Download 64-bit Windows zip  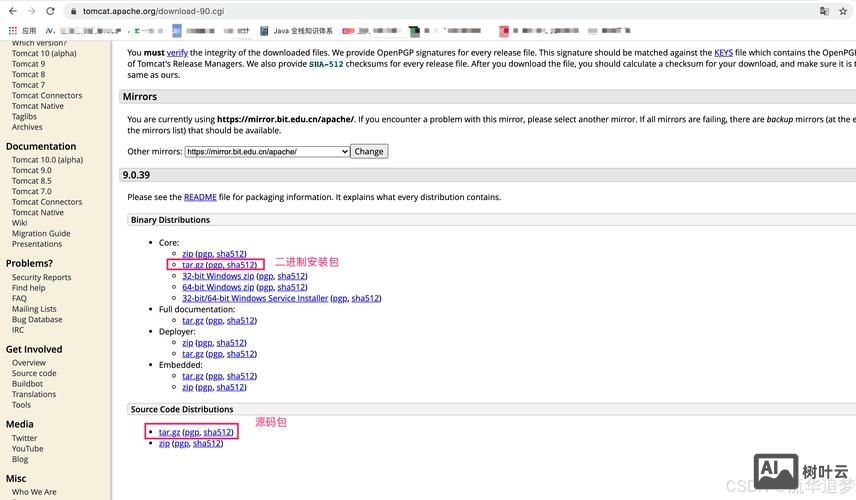click(x=218, y=287)
